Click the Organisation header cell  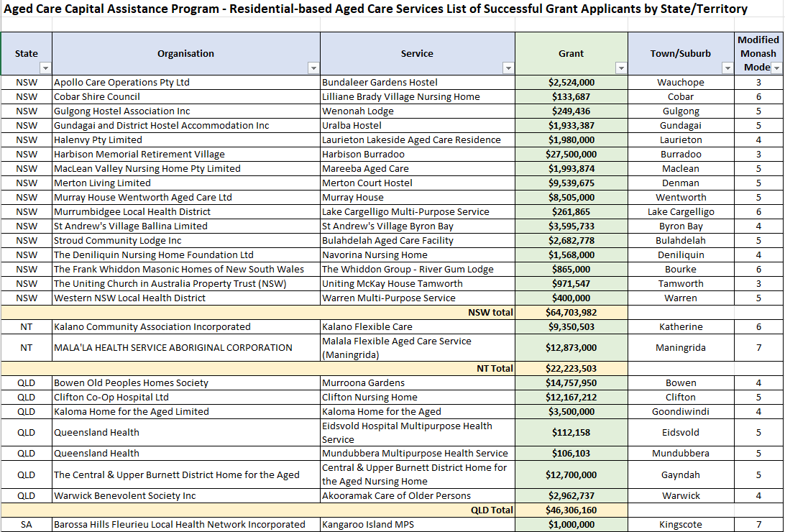coord(185,53)
